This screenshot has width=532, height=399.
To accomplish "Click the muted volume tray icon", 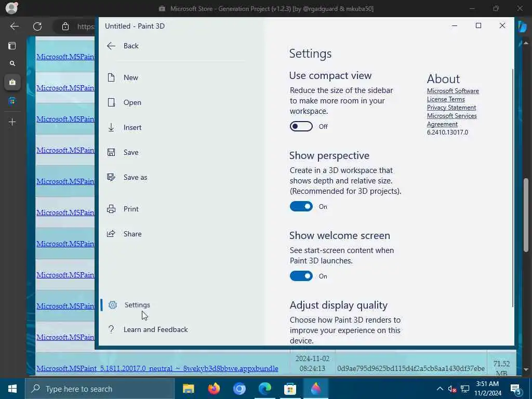I will (x=452, y=389).
